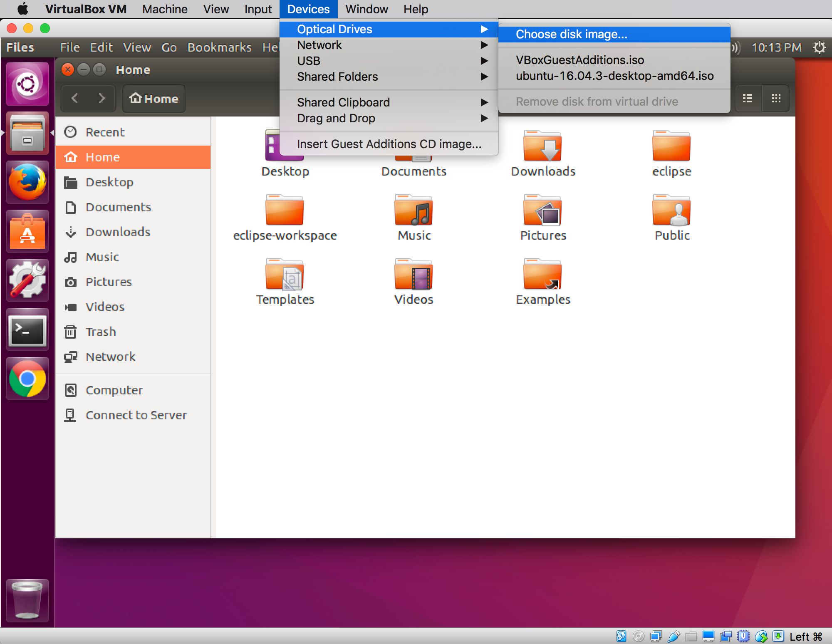The width and height of the screenshot is (832, 644).
Task: Open Files launcher icon in dock
Action: tap(27, 133)
